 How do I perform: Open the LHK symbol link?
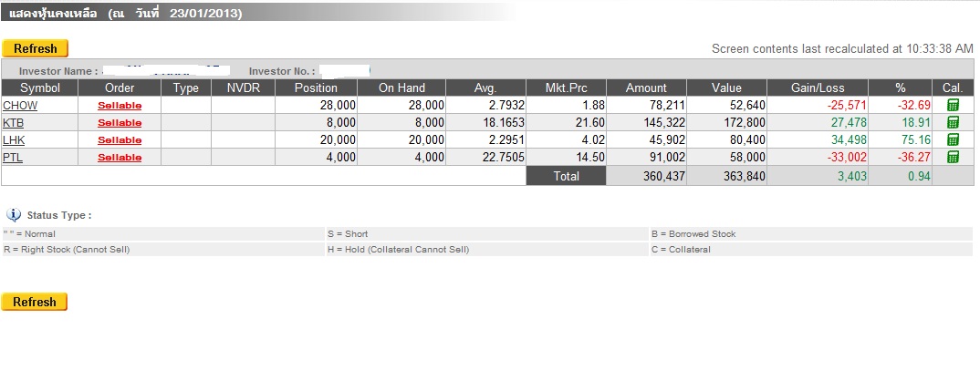click(14, 139)
